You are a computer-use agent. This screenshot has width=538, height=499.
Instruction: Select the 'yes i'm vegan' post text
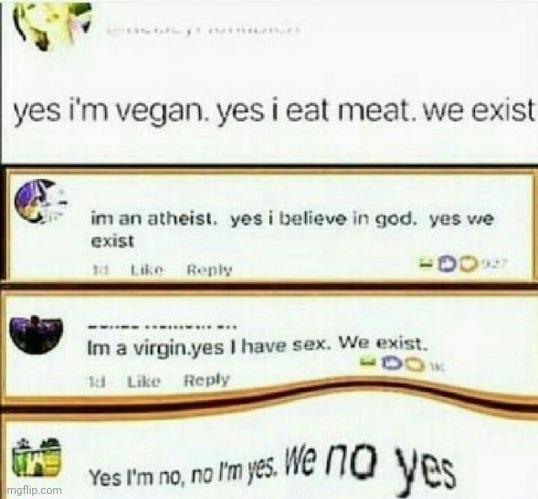pos(274,113)
